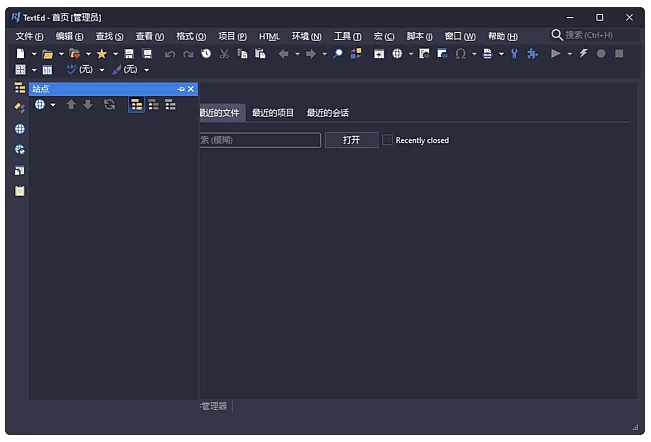Toggle the first tree view mode button

(x=136, y=104)
